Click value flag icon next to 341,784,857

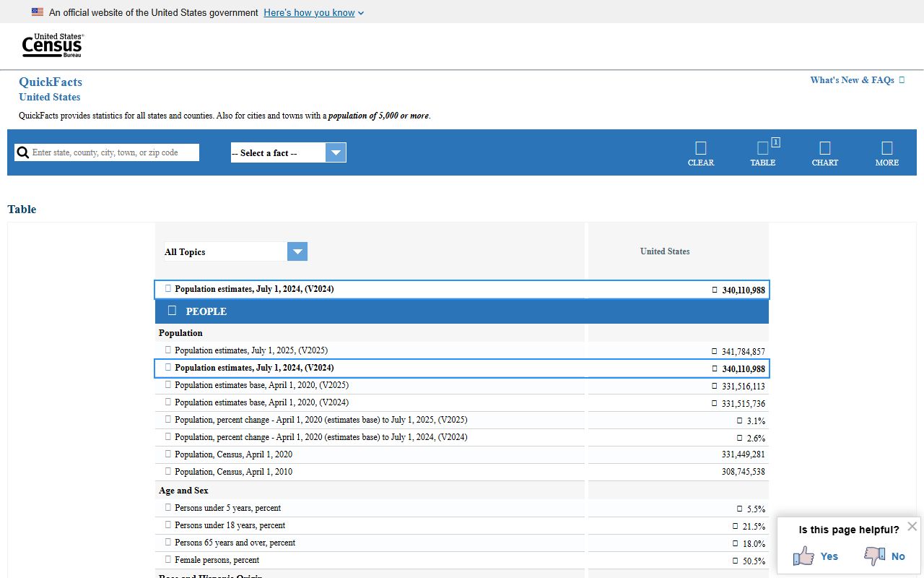pos(715,351)
